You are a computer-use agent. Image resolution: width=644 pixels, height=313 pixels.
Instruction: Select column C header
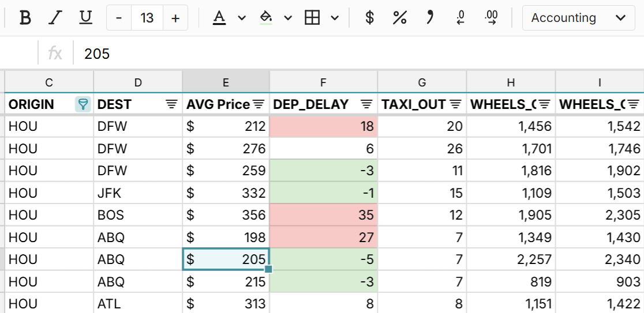(x=49, y=82)
